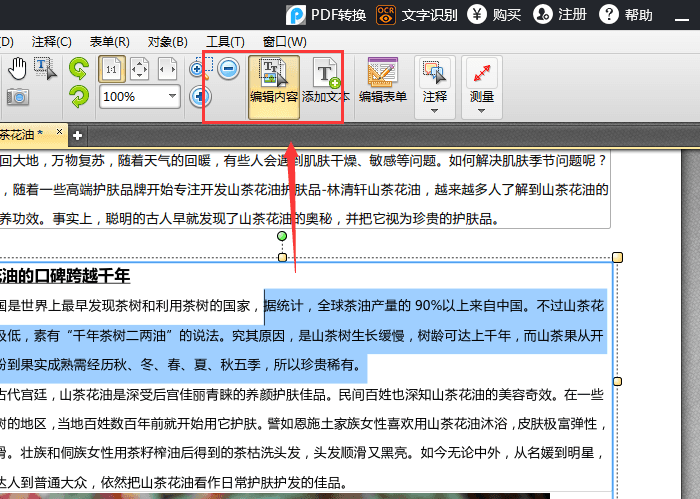Screen dimensions: 700x499
Task: Activate the text selection tool
Action: click(46, 68)
